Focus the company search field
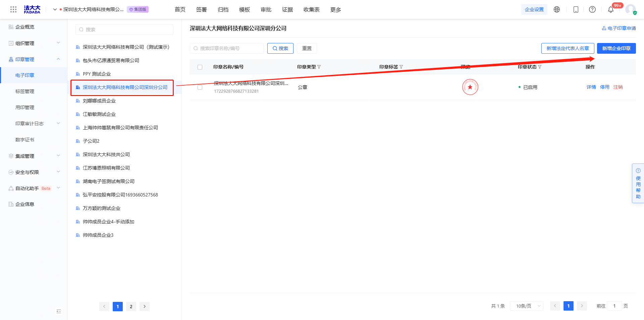Image resolution: width=644 pixels, height=320 pixels. click(124, 30)
